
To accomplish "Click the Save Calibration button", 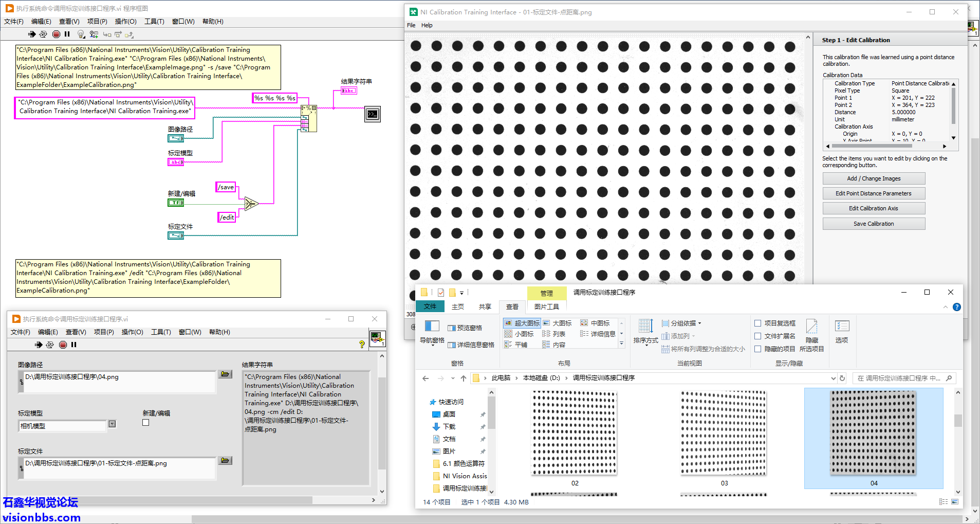I will (x=874, y=224).
